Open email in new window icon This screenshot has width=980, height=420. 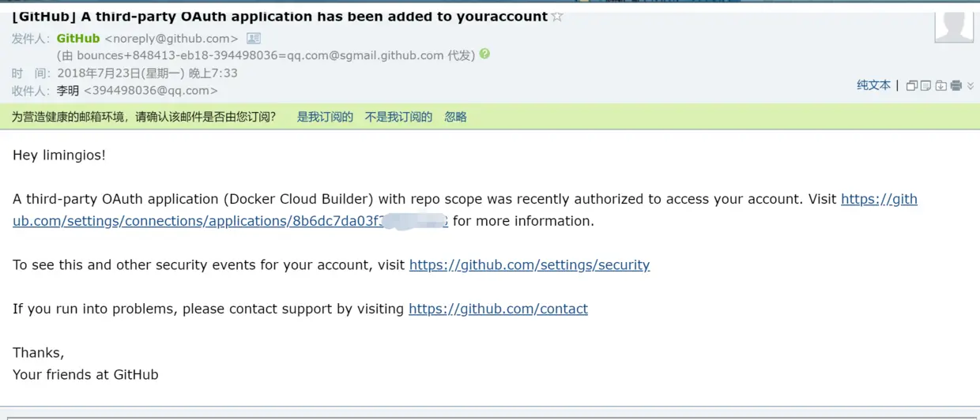[x=912, y=85]
